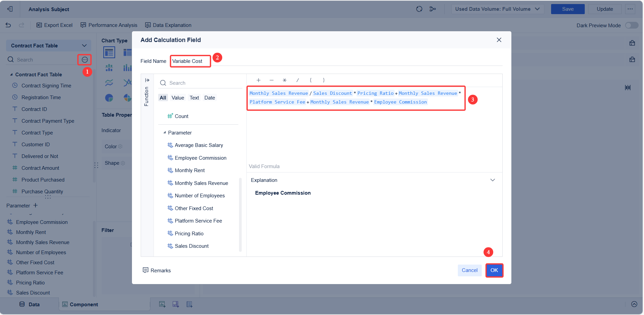Click the dialog's parameter Search box
Viewport: 644px width, 315px height.
[x=201, y=83]
